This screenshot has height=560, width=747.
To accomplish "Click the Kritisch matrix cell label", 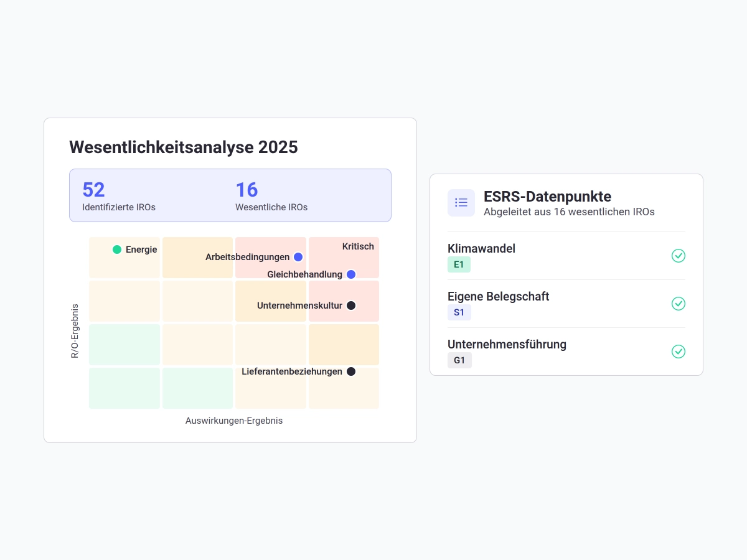I will click(x=358, y=246).
